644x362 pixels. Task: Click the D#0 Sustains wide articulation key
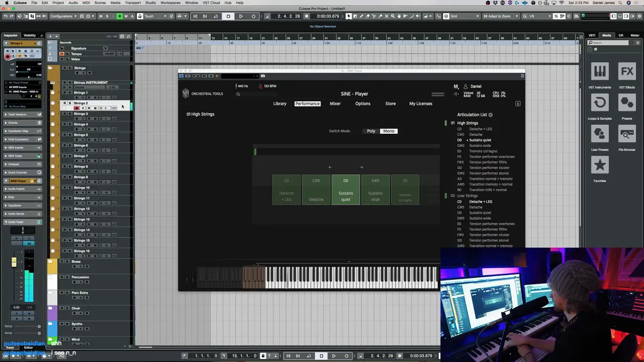(x=375, y=190)
